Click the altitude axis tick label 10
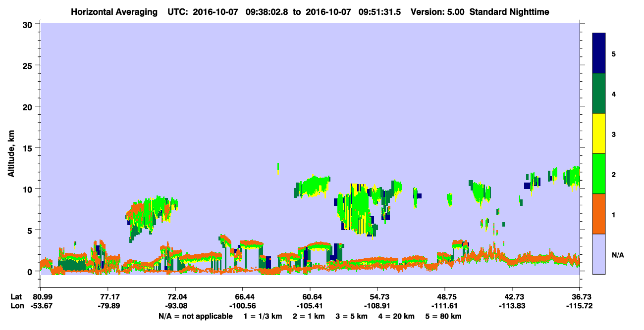The width and height of the screenshot is (644, 330). click(x=29, y=189)
